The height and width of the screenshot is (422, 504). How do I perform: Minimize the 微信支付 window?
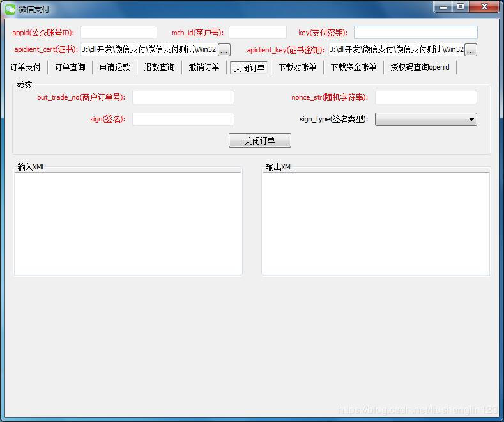pyautogui.click(x=443, y=7)
